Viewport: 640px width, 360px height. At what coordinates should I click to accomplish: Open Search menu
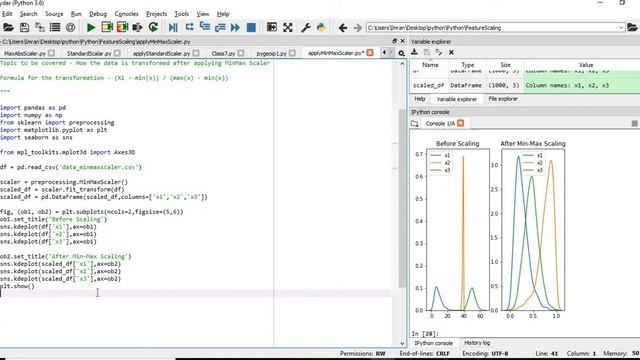pos(29,14)
